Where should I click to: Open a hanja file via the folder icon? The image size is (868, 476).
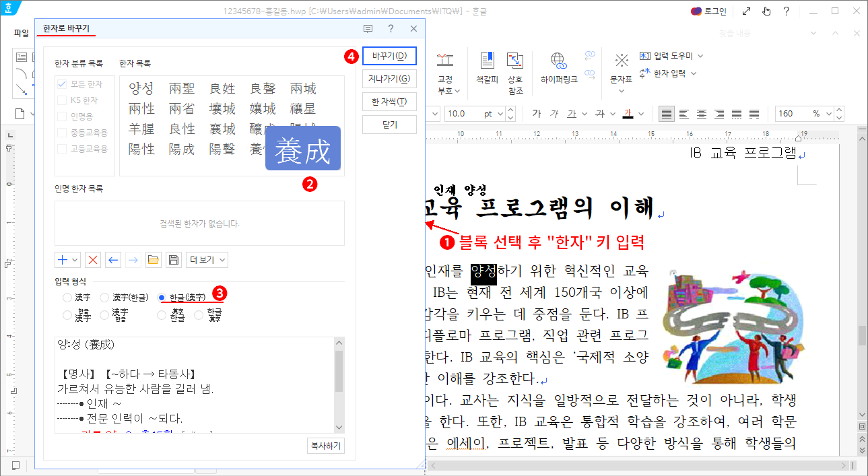point(153,259)
